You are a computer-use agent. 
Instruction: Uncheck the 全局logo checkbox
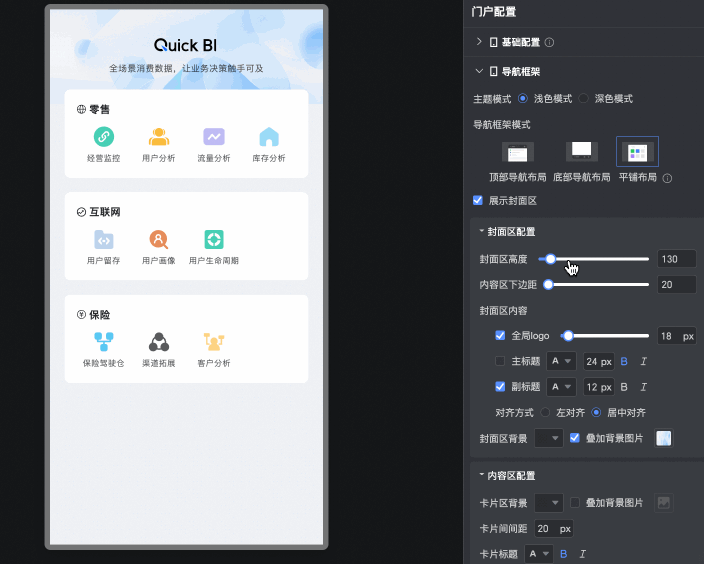coord(500,335)
